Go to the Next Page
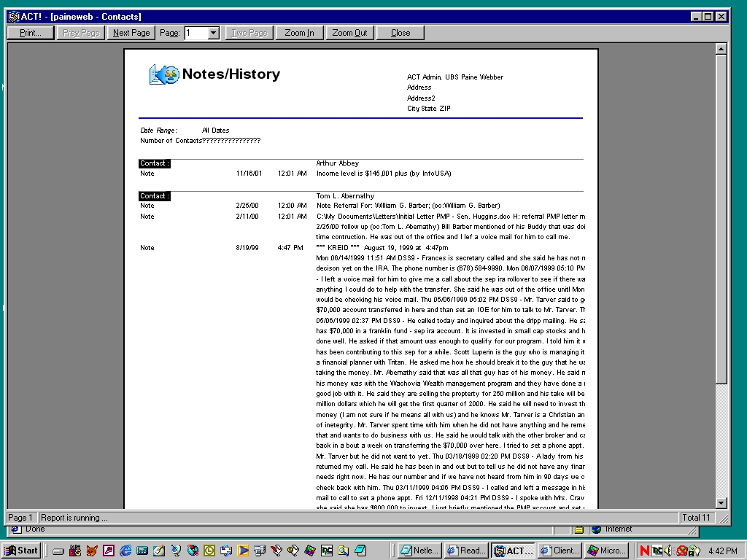Image resolution: width=747 pixels, height=560 pixels. coord(131,33)
